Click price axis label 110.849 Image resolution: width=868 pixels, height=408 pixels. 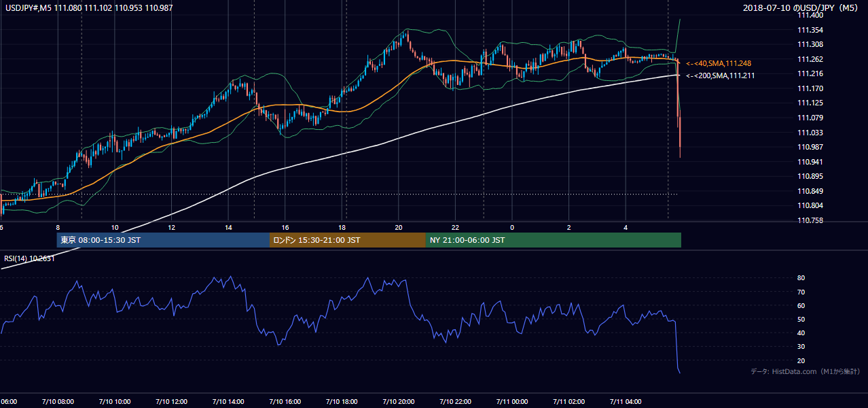click(x=810, y=191)
